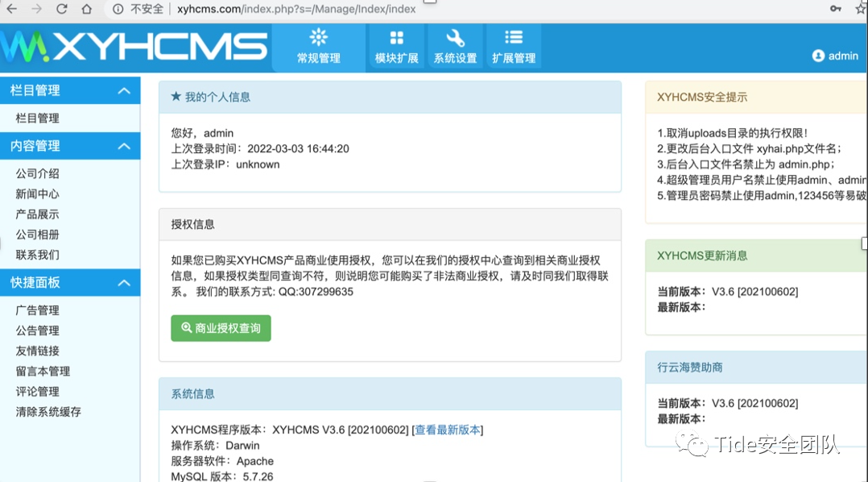This screenshot has width=868, height=482.
Task: Click 查看最新版本 link
Action: point(448,430)
